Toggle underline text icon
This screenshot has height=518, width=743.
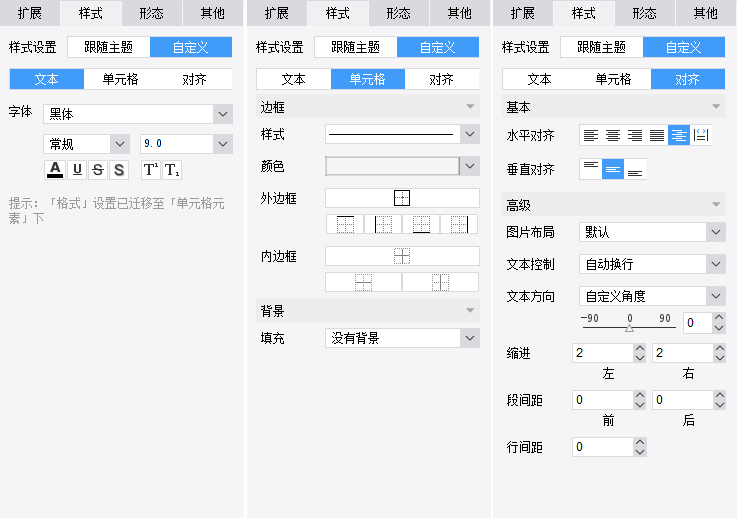coord(77,170)
